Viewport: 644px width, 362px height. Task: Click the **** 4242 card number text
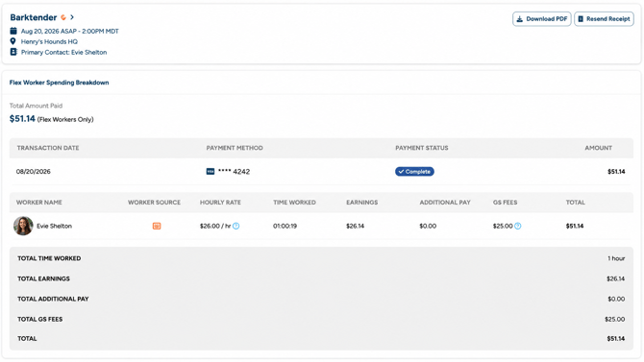[234, 172]
